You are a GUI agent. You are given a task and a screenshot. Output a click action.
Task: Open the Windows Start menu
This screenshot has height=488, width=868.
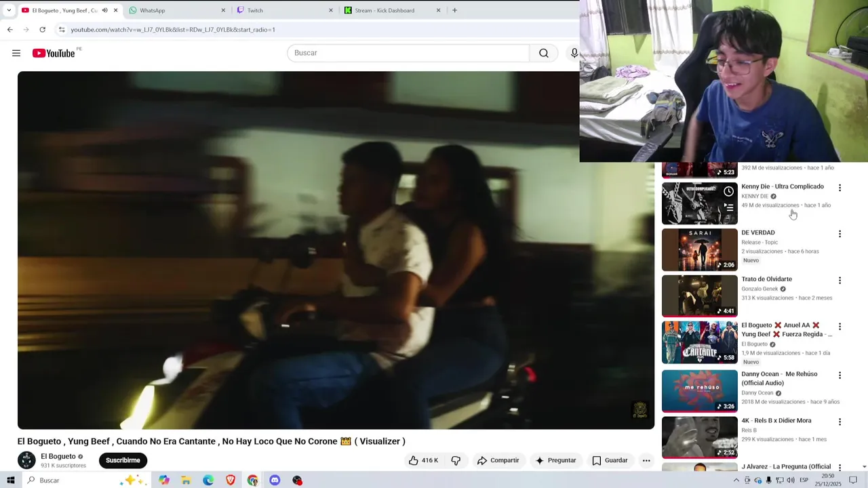click(x=10, y=480)
